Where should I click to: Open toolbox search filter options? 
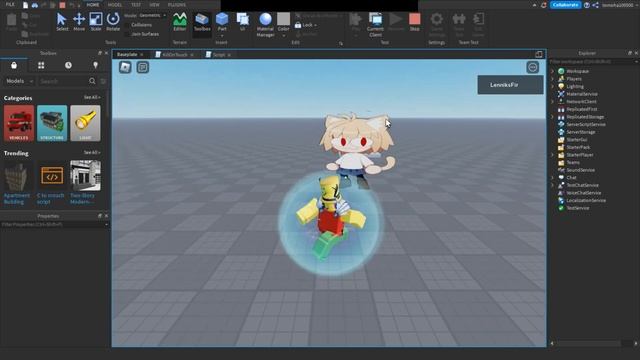[x=103, y=81]
